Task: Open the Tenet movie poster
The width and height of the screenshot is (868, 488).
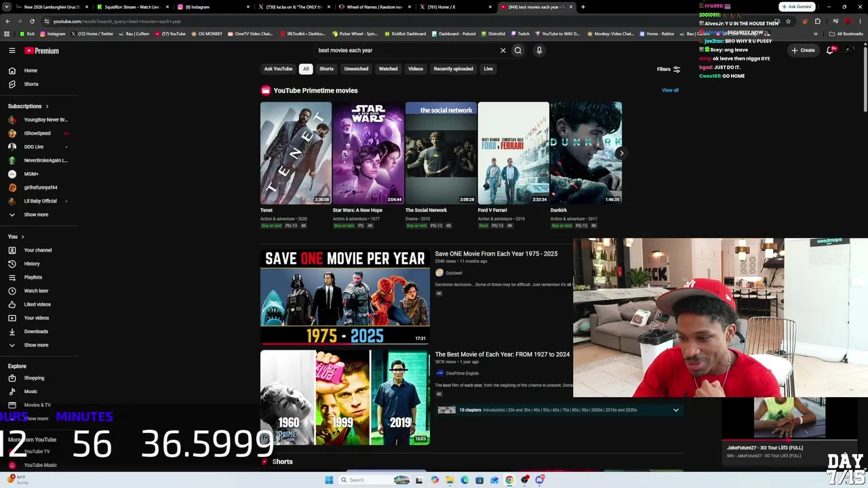Action: pos(296,153)
